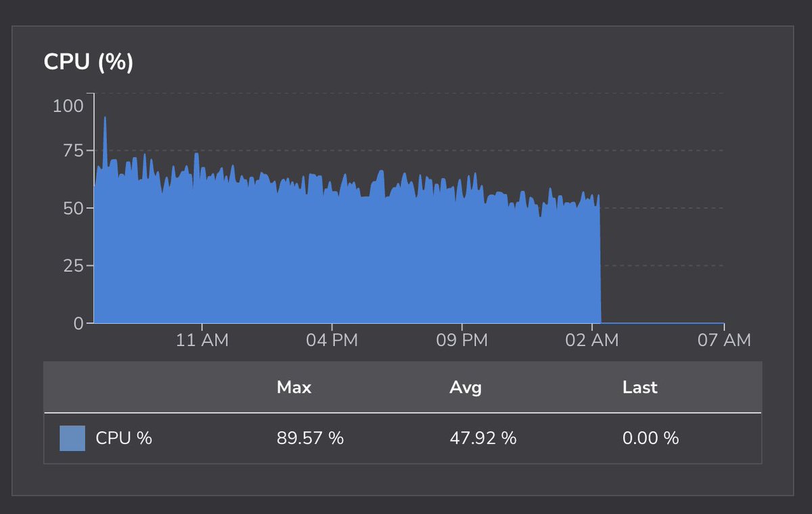Select the 0.00 % last value
The image size is (812, 514).
pos(650,438)
